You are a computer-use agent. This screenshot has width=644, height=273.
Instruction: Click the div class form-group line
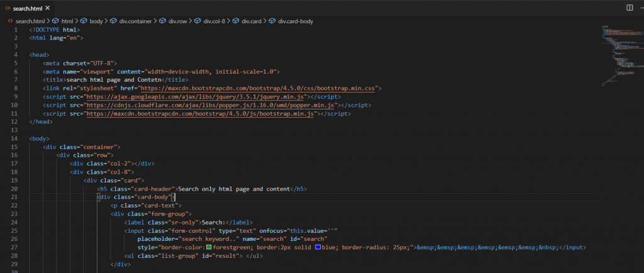tap(151, 214)
